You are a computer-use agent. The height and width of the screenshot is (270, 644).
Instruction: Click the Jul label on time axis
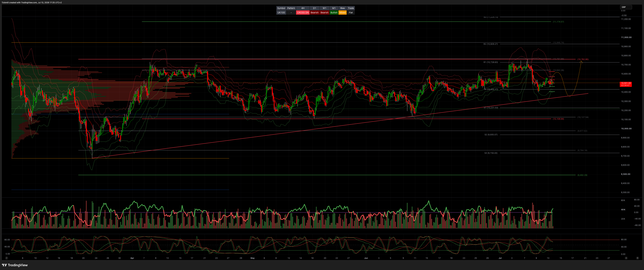[500, 258]
